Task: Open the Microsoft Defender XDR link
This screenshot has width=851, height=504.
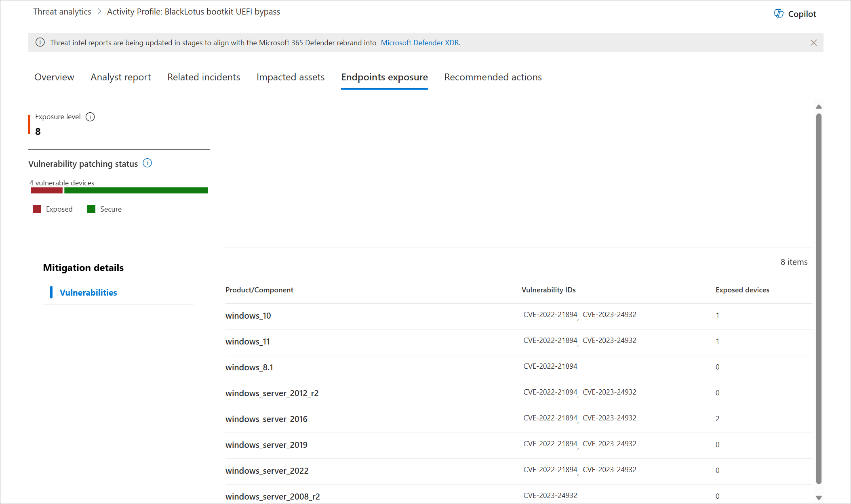Action: [x=419, y=43]
